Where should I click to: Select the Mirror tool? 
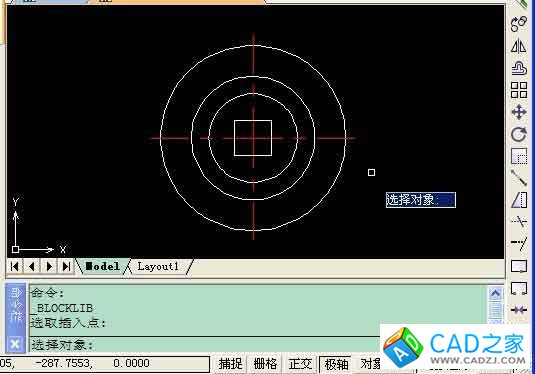coord(519,46)
